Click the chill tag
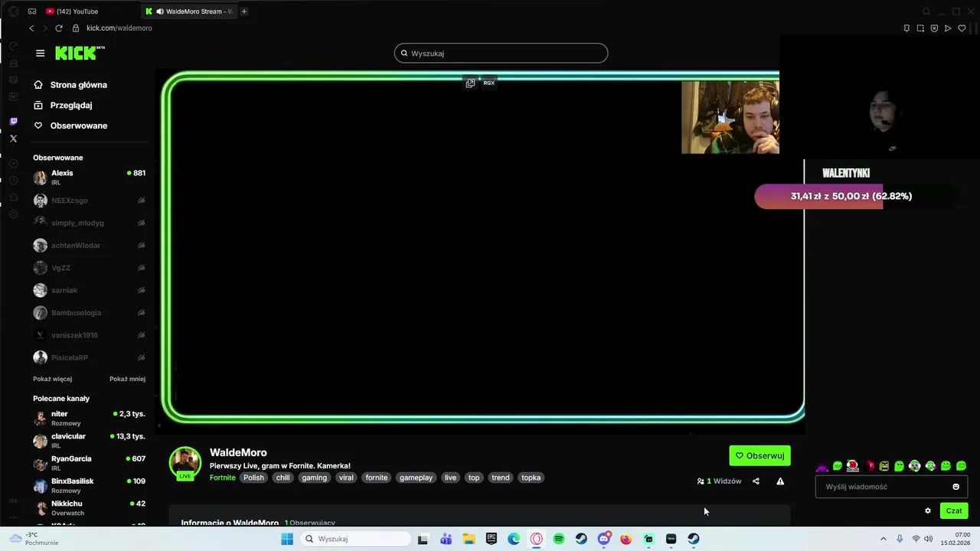Image resolution: width=980 pixels, height=551 pixels. (x=283, y=478)
